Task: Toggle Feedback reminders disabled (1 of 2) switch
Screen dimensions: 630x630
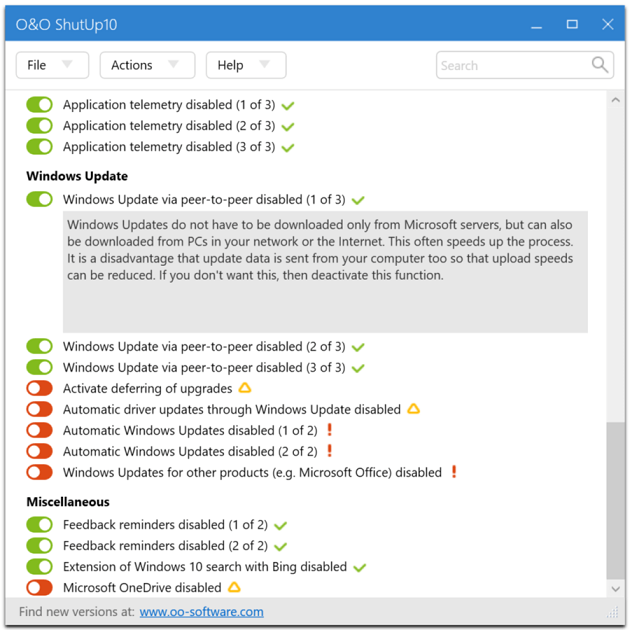Action: (39, 525)
